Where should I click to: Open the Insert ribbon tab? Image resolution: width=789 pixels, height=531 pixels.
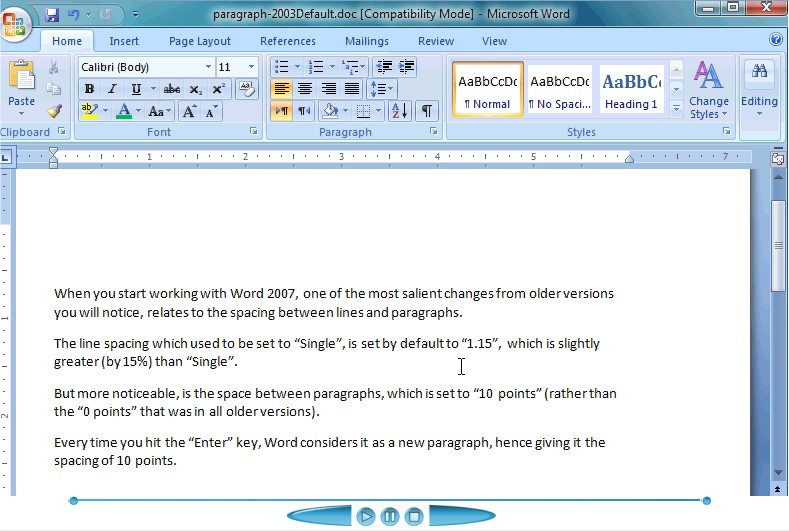(x=124, y=41)
